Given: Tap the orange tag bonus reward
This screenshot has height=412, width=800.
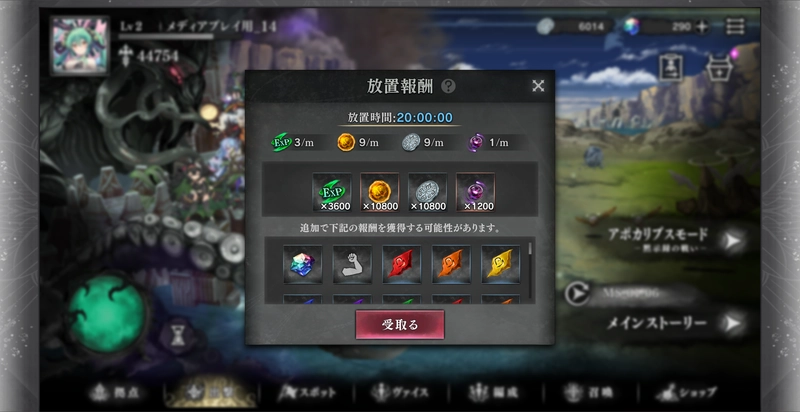Looking at the screenshot, I should 451,265.
